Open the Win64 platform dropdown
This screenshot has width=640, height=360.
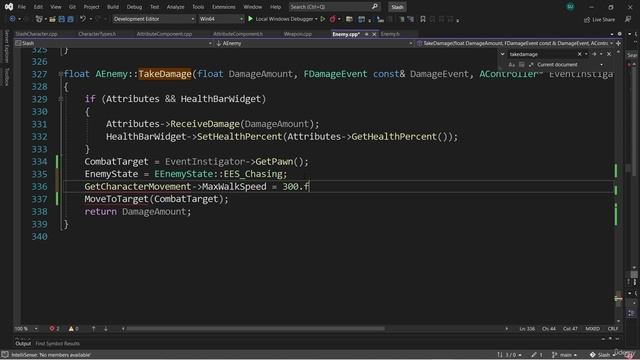tap(221, 19)
